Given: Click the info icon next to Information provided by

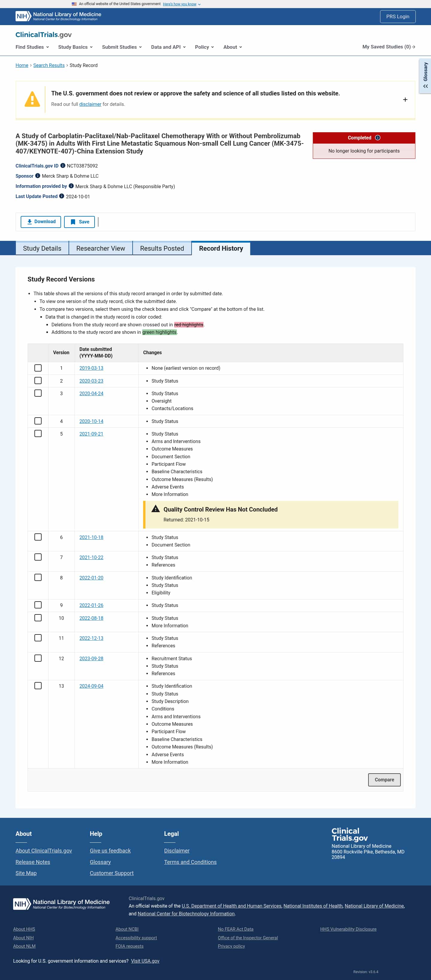Looking at the screenshot, I should (71, 186).
